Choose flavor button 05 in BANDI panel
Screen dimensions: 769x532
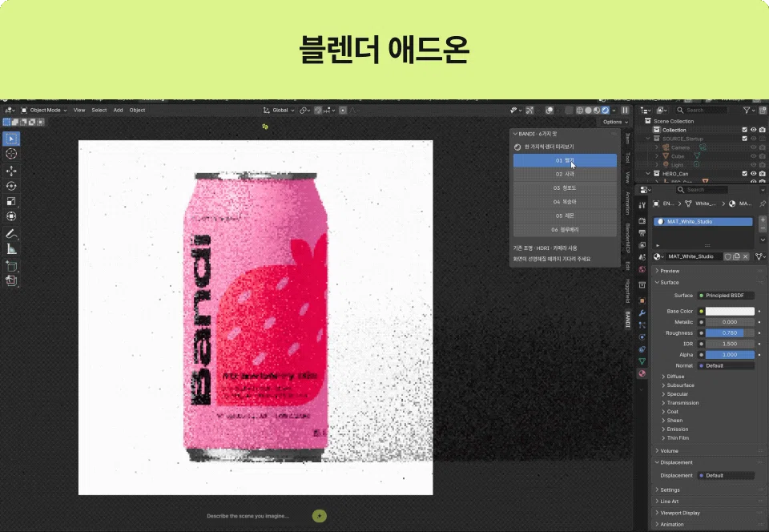click(565, 216)
